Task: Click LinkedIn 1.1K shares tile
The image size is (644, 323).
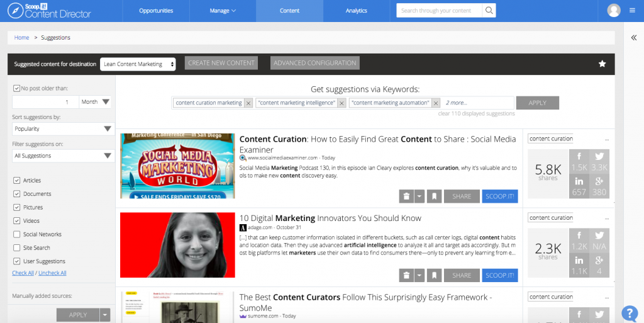Action: pos(579,266)
